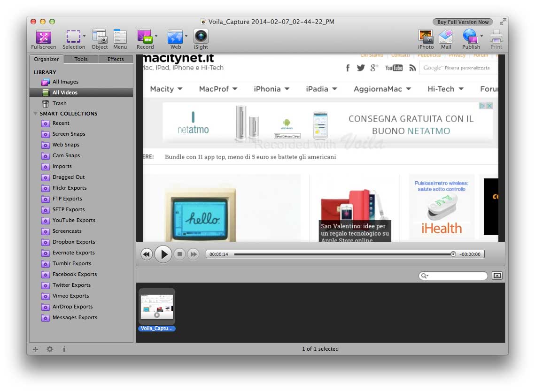This screenshot has width=535, height=392.
Task: Open Record tool dropdown arrow
Action: coord(156,36)
